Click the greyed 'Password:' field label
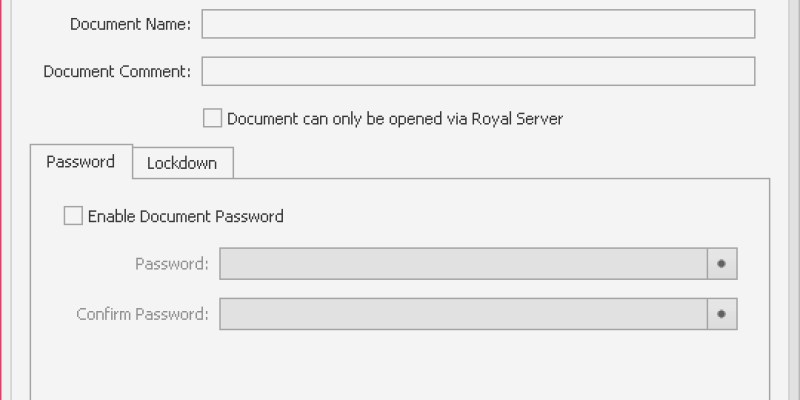Viewport: 800px width, 400px height. coord(171,264)
